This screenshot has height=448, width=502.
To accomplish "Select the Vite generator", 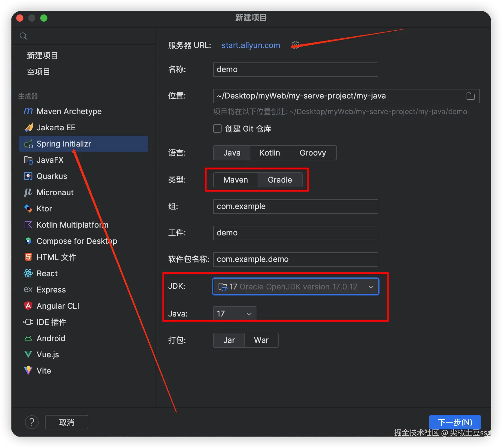I will [x=83, y=371].
